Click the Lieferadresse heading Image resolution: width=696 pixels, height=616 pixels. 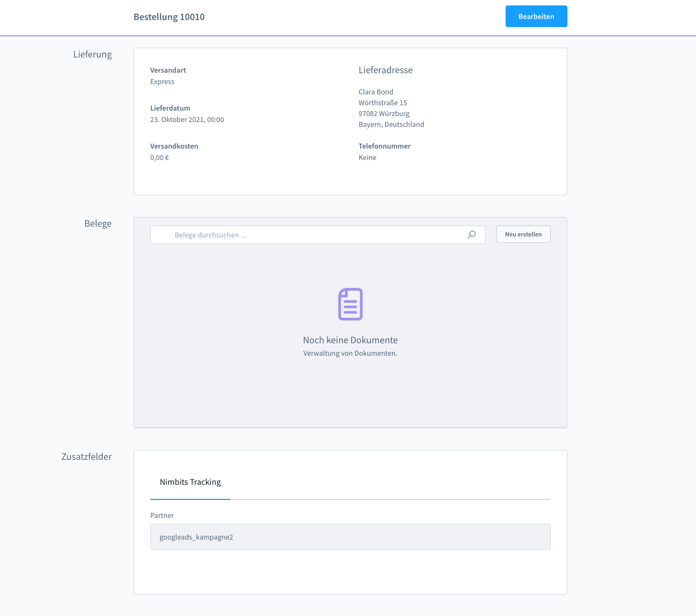point(386,70)
